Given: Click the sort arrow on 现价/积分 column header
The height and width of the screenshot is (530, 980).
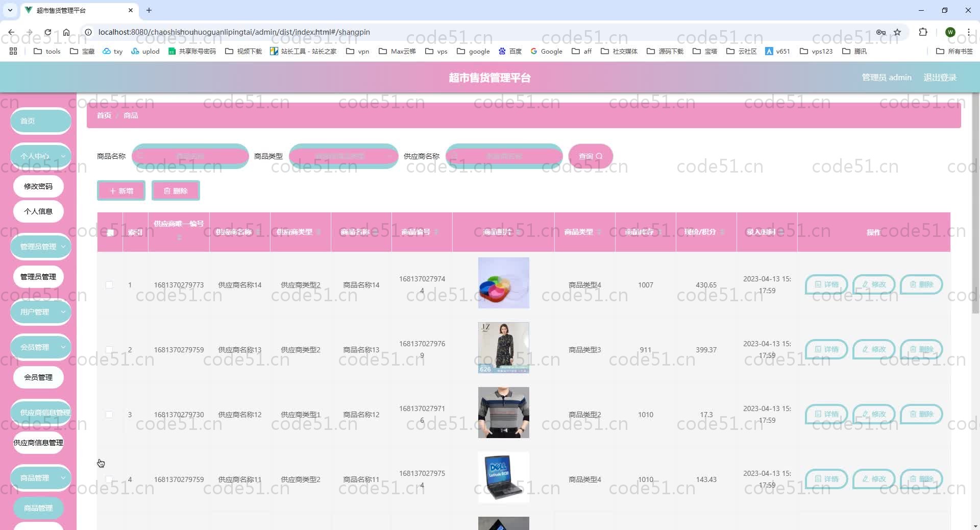Looking at the screenshot, I should [722, 232].
